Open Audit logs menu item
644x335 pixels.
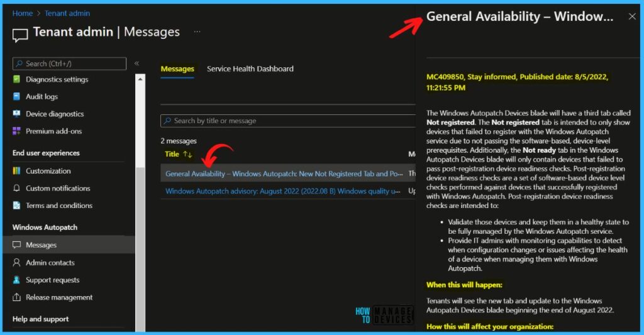click(x=42, y=96)
